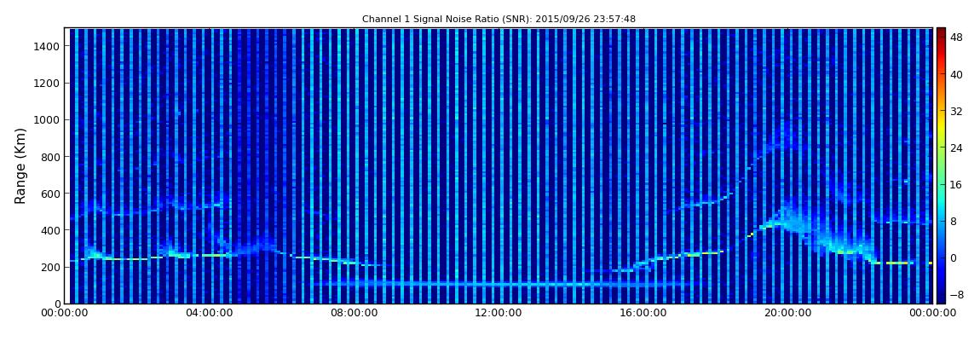Click the 20:00:00 time axis label
980x347 pixels.
click(787, 313)
